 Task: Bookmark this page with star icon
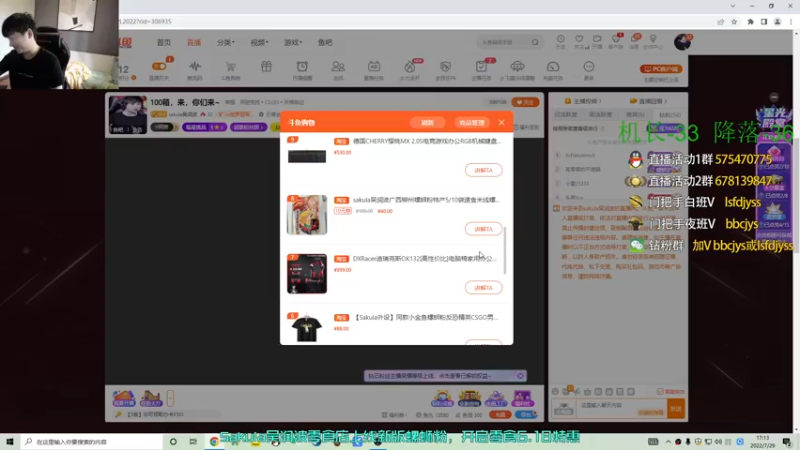click(734, 21)
